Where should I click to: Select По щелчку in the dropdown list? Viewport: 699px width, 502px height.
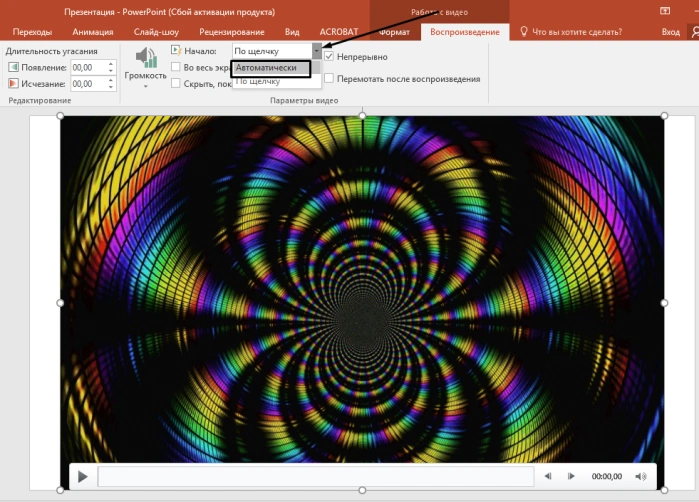(x=276, y=81)
